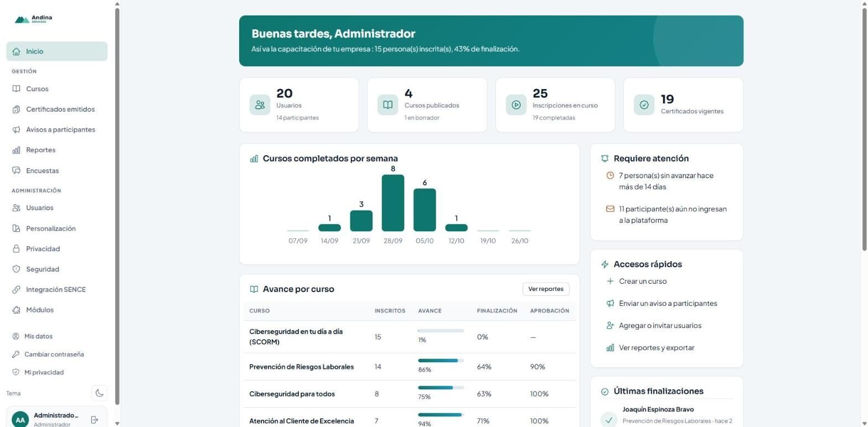
Task: Go to Inicio in the sidebar
Action: [x=57, y=51]
